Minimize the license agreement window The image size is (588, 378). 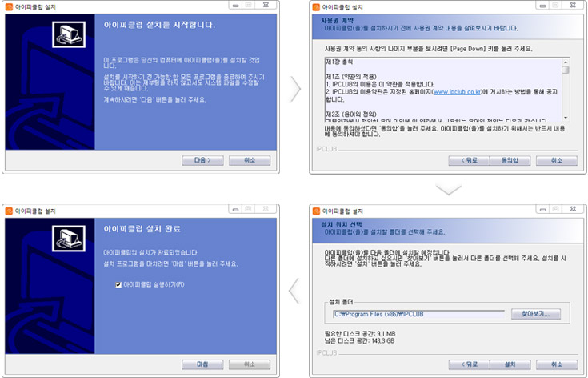click(542, 6)
